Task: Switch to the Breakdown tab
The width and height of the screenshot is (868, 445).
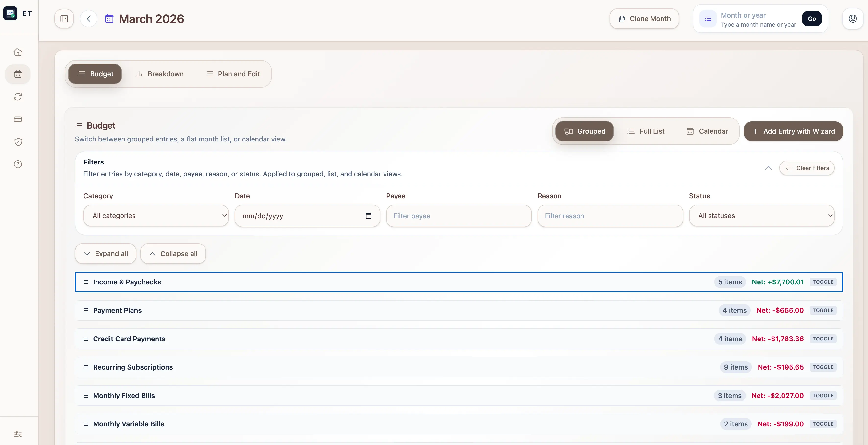Action: (159, 74)
